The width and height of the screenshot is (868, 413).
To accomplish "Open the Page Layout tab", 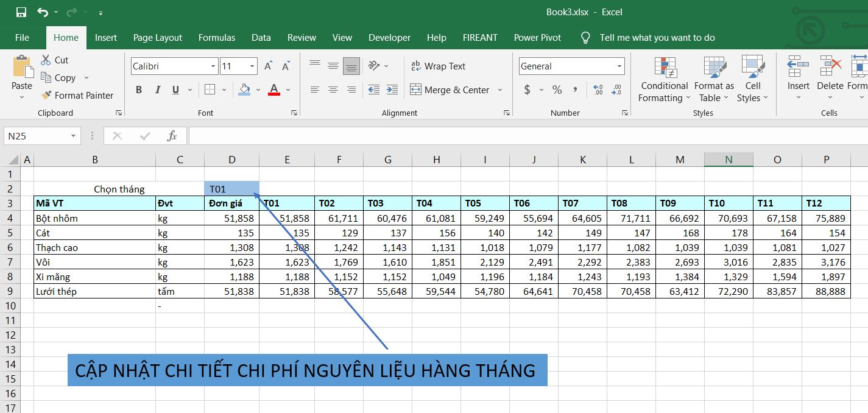I will coord(158,38).
